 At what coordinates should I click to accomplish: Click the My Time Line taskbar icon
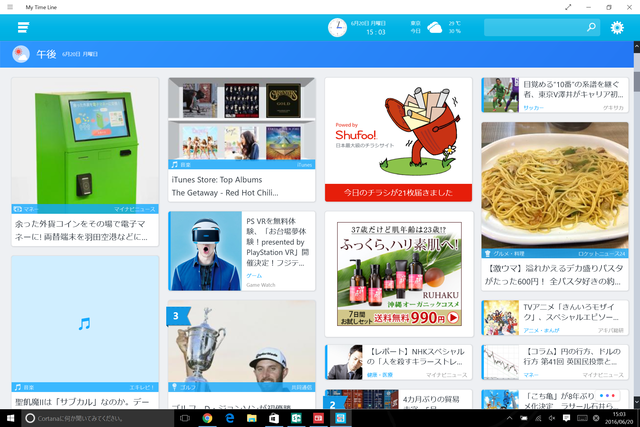tap(340, 418)
